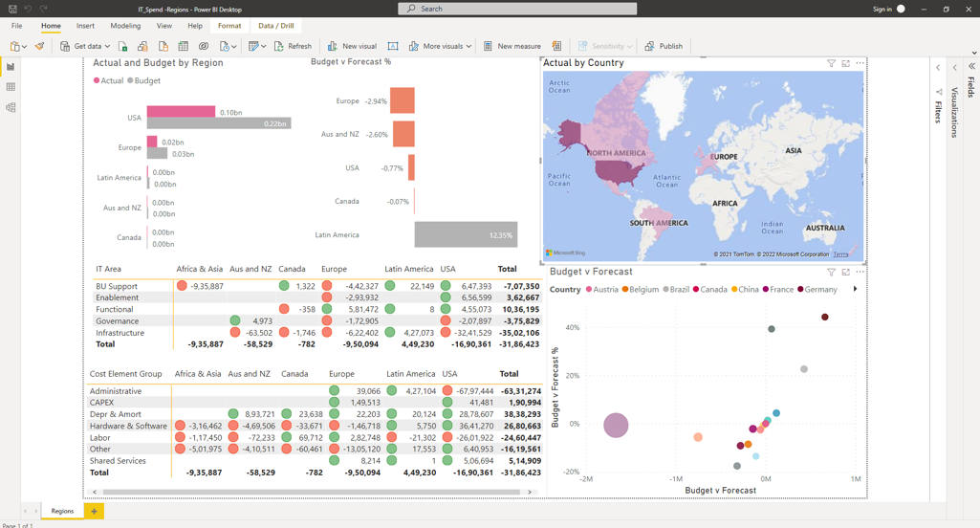Open the Report view in left sidebar

[11, 67]
